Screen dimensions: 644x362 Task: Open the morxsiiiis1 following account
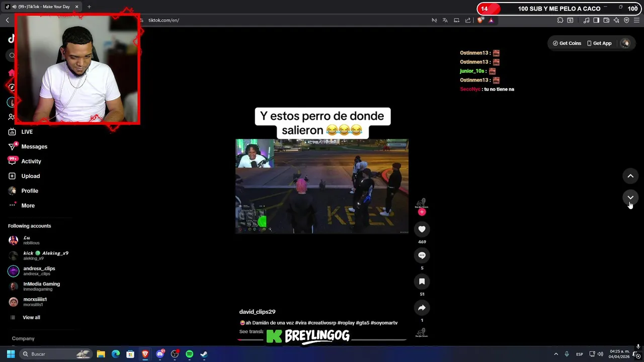click(28, 302)
